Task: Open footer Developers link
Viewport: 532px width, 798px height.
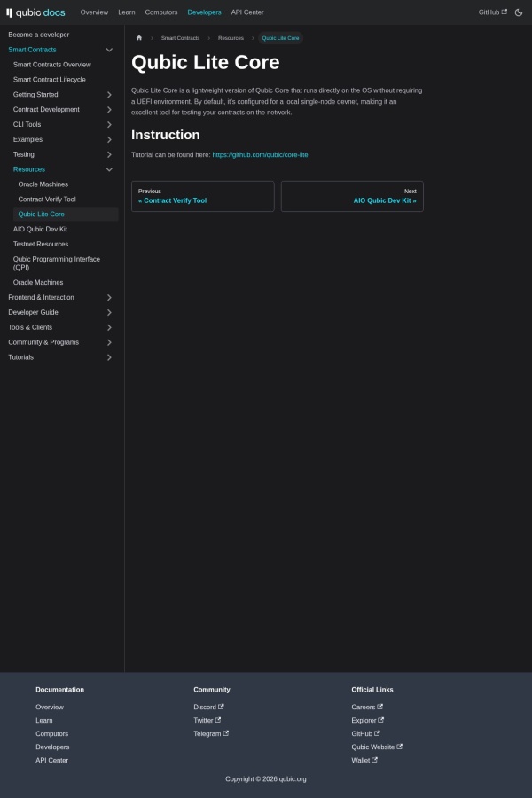Action: (x=52, y=747)
